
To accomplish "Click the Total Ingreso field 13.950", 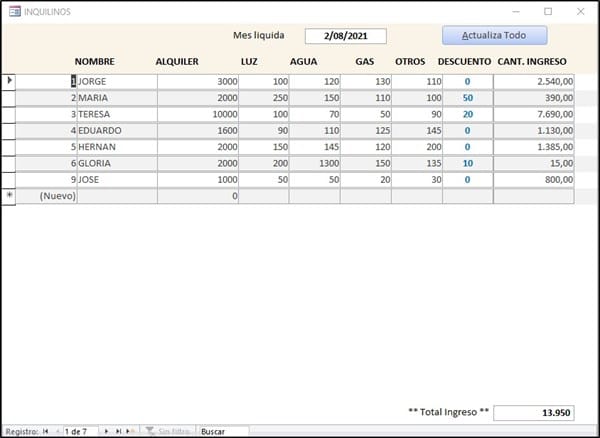I will [x=535, y=412].
